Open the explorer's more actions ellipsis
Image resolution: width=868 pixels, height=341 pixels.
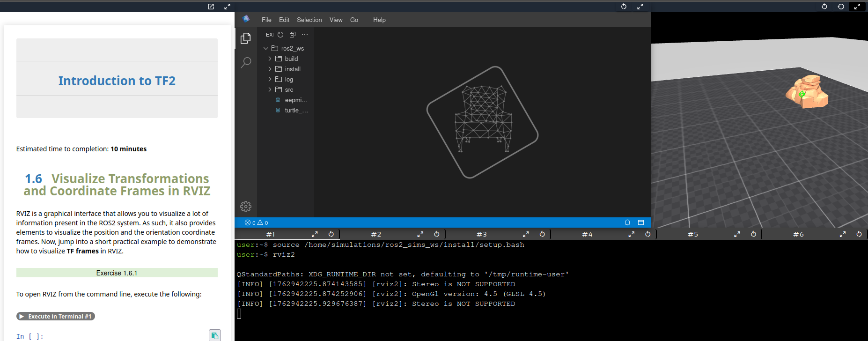click(x=305, y=35)
